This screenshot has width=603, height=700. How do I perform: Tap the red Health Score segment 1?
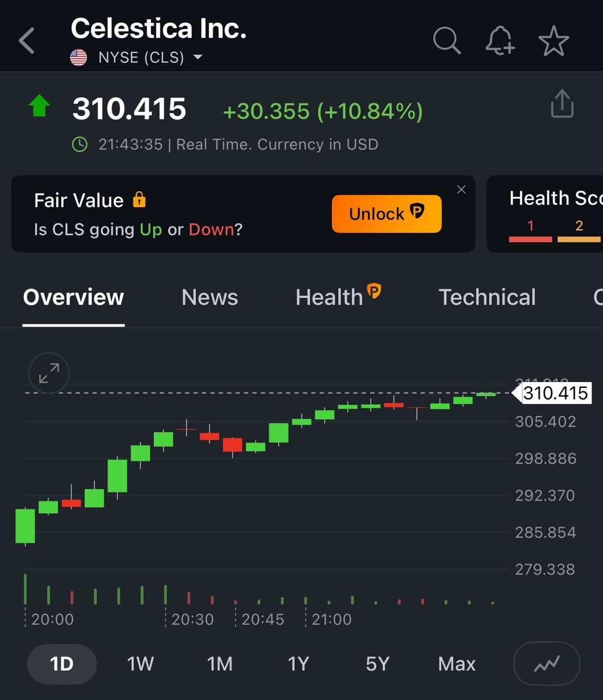click(530, 232)
